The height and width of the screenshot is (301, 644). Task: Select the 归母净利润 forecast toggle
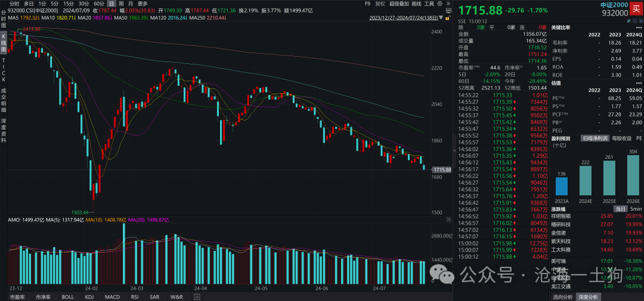595,138
